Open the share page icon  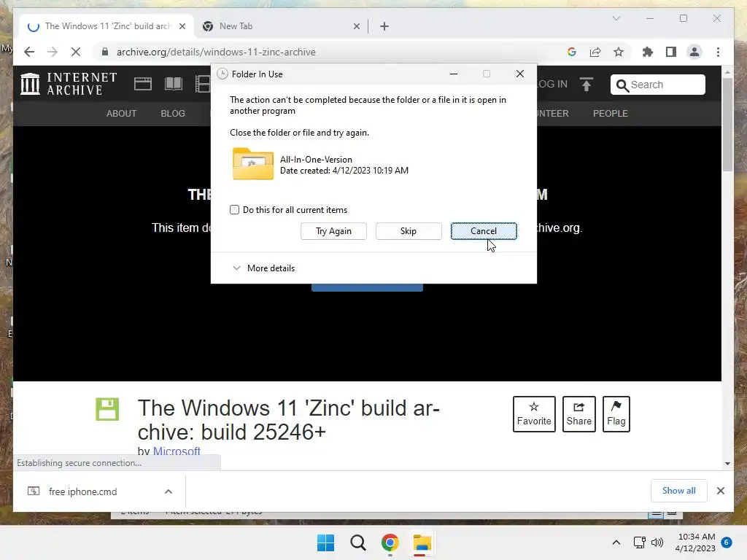tap(595, 52)
